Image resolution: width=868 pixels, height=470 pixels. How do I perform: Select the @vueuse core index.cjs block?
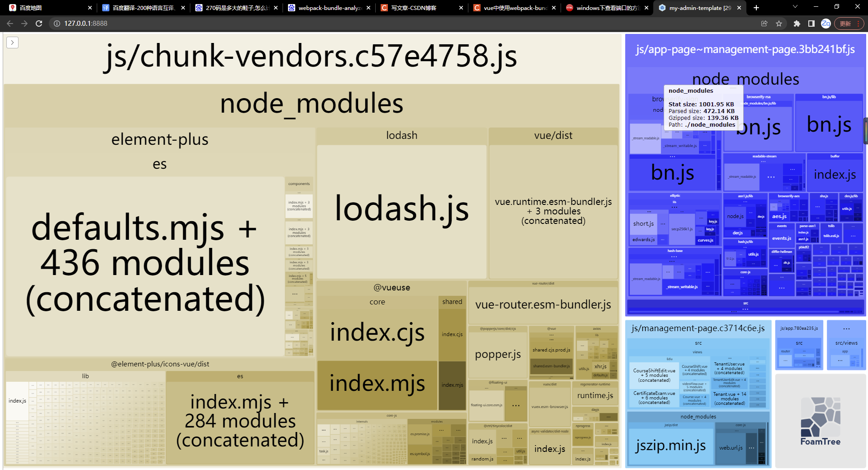click(x=377, y=334)
